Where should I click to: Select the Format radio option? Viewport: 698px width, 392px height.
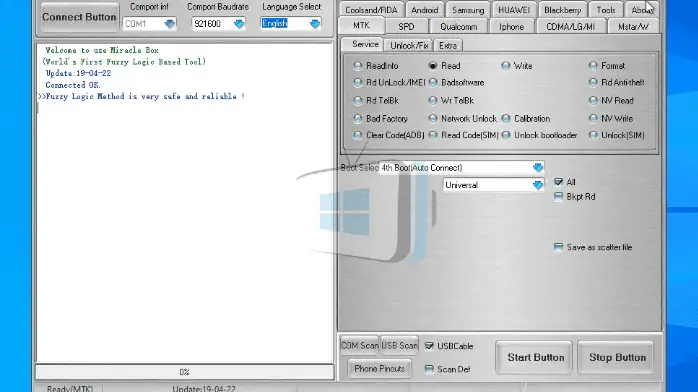click(x=592, y=66)
